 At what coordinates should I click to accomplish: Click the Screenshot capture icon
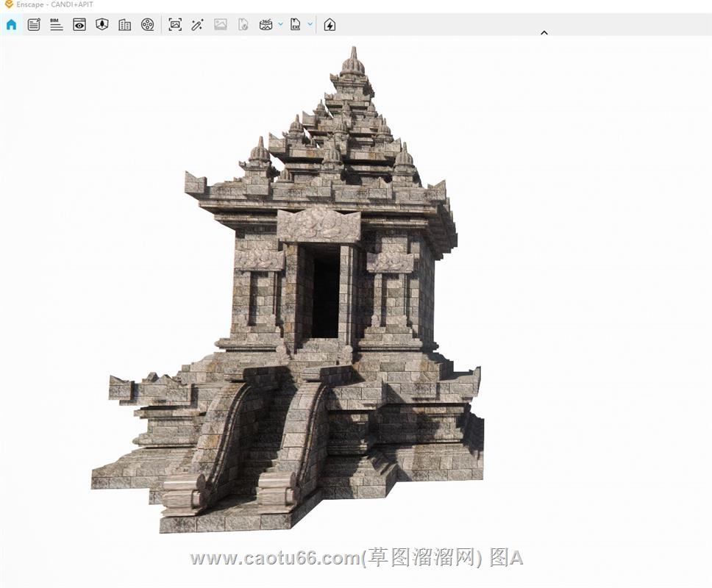[x=175, y=24]
